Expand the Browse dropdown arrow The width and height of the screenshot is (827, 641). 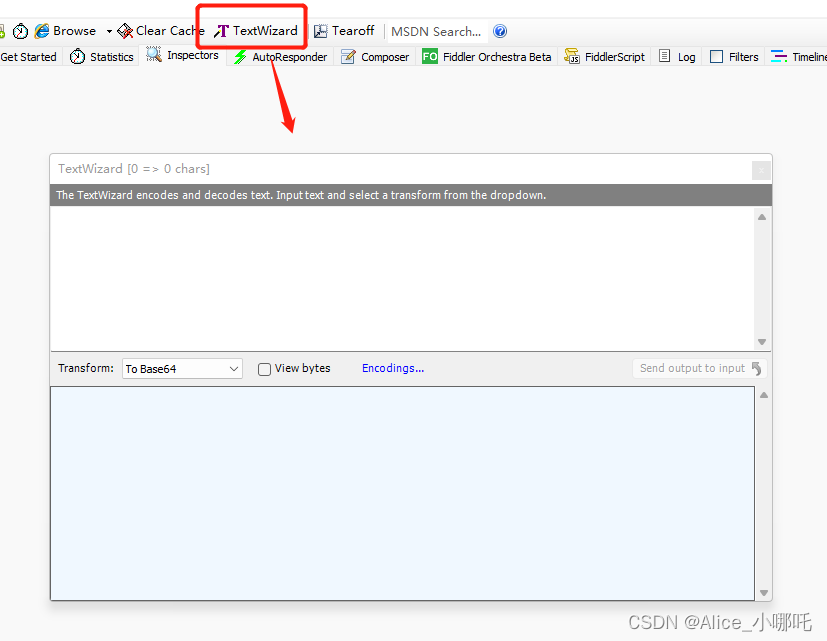click(x=109, y=32)
